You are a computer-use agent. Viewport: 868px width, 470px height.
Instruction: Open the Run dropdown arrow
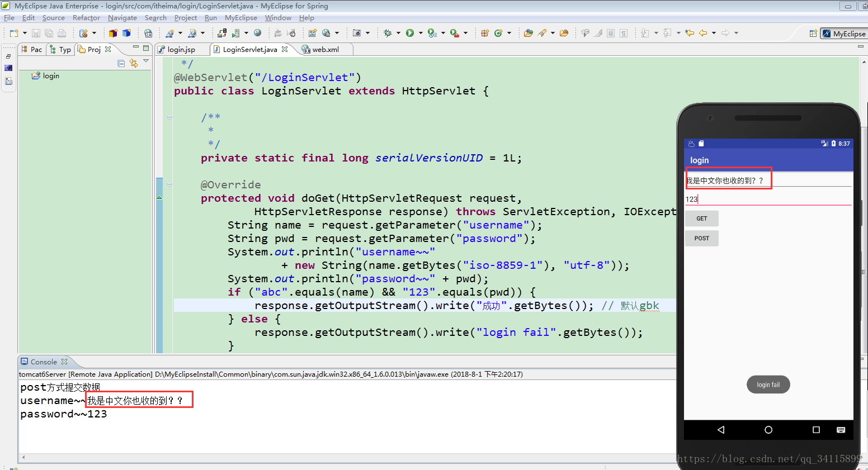(421, 34)
